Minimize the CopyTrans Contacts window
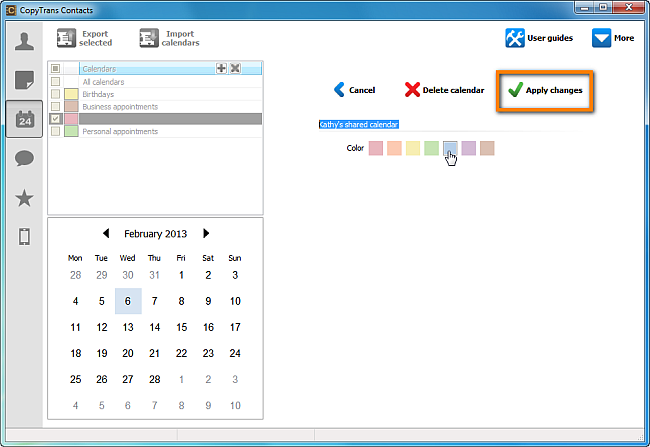This screenshot has width=650, height=447. click(x=585, y=7)
